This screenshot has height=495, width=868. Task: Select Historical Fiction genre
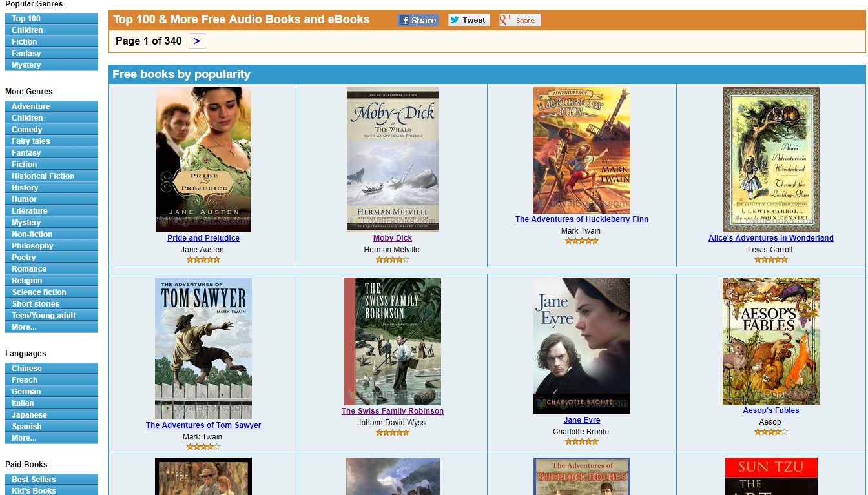[52, 176]
